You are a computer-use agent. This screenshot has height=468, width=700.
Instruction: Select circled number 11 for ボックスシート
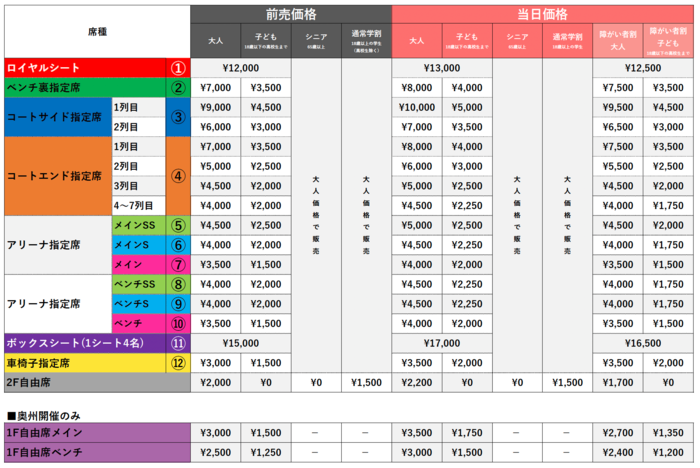177,342
